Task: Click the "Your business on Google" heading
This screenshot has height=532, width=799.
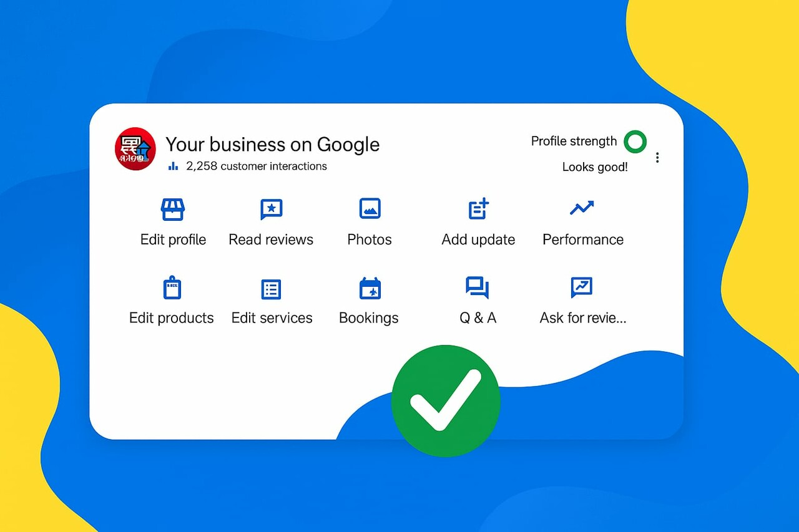Action: click(272, 145)
